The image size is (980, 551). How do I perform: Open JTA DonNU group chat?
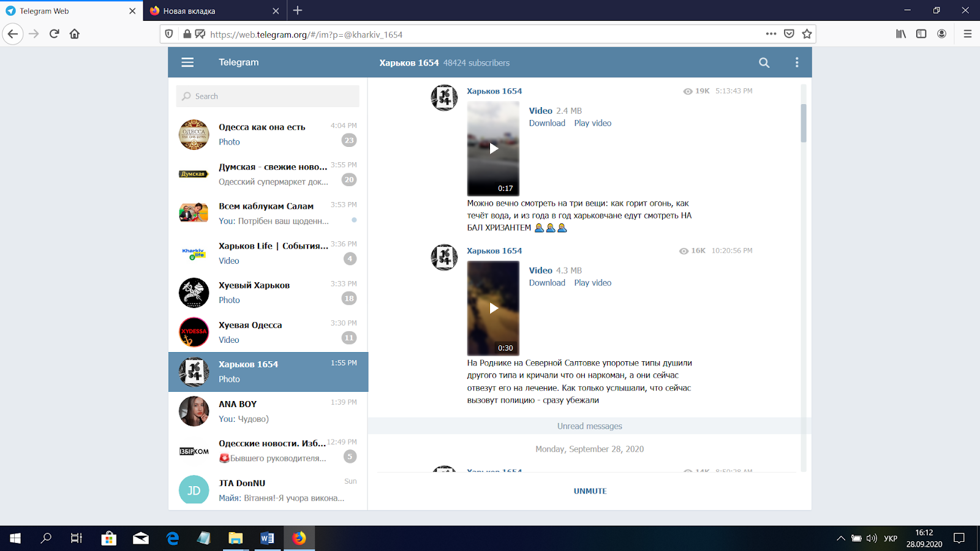[268, 490]
